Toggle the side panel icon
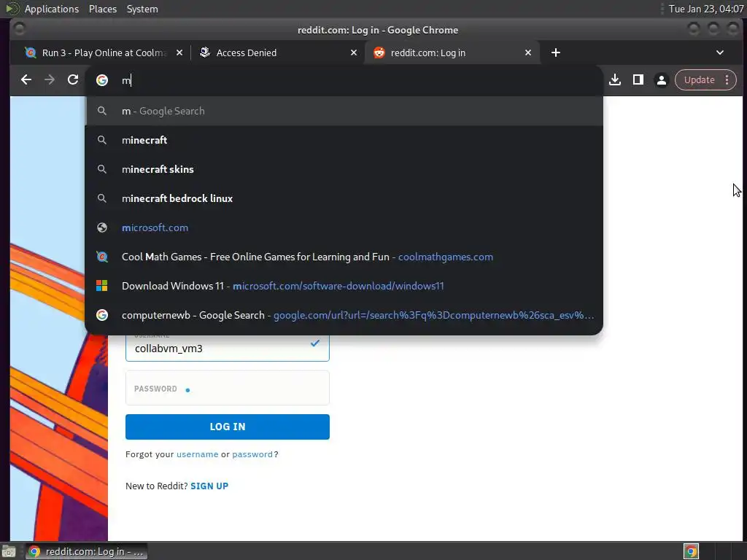Screen dimensions: 747x560 point(638,80)
